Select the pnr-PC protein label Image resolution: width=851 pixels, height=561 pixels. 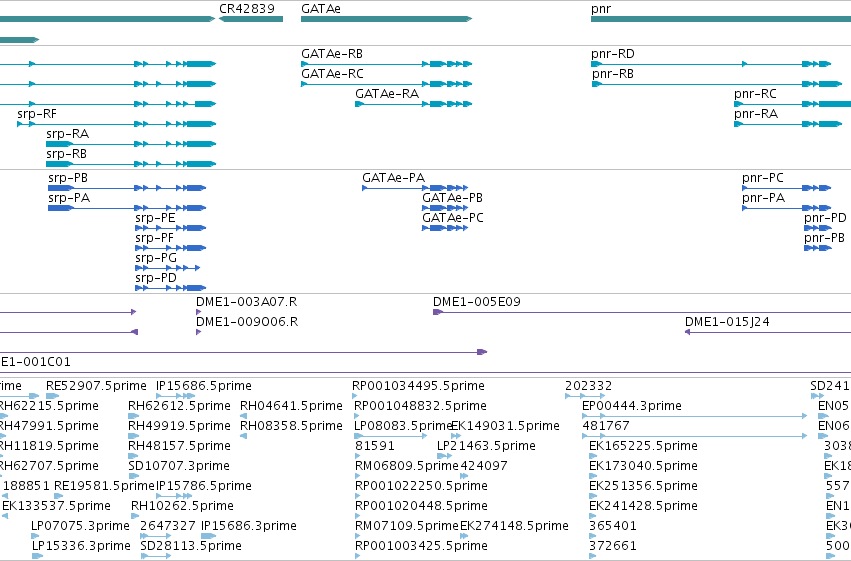point(763,178)
